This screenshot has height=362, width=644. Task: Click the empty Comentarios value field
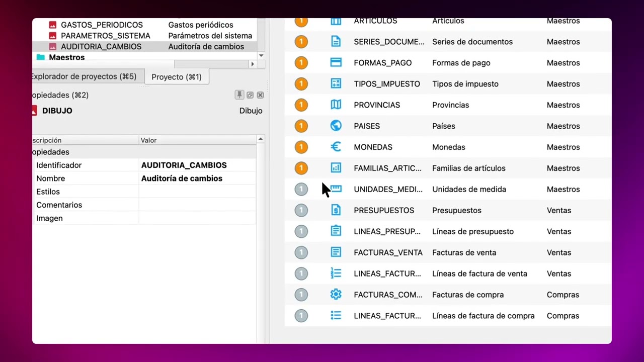tap(197, 205)
